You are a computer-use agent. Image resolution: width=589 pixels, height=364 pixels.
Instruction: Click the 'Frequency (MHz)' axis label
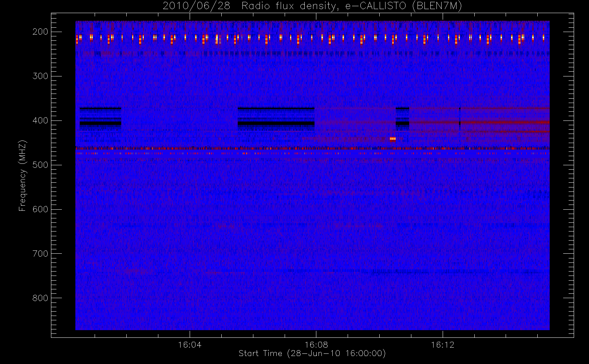pos(23,175)
